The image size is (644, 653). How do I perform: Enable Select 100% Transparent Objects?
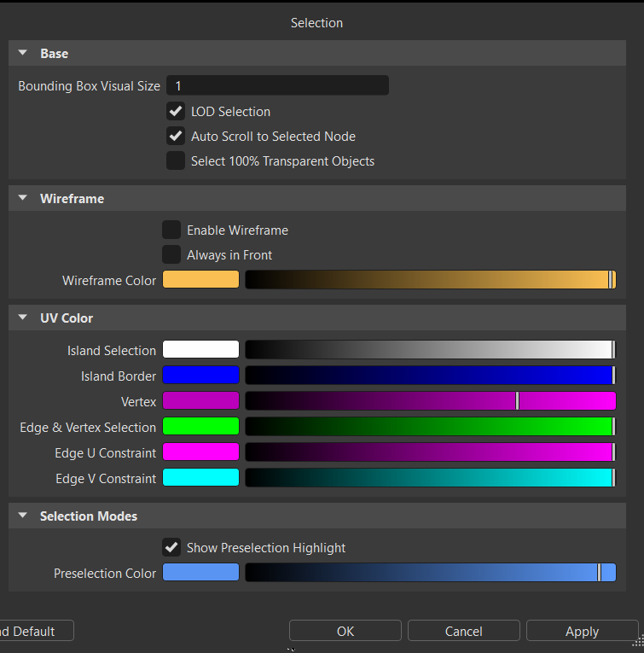(x=176, y=160)
